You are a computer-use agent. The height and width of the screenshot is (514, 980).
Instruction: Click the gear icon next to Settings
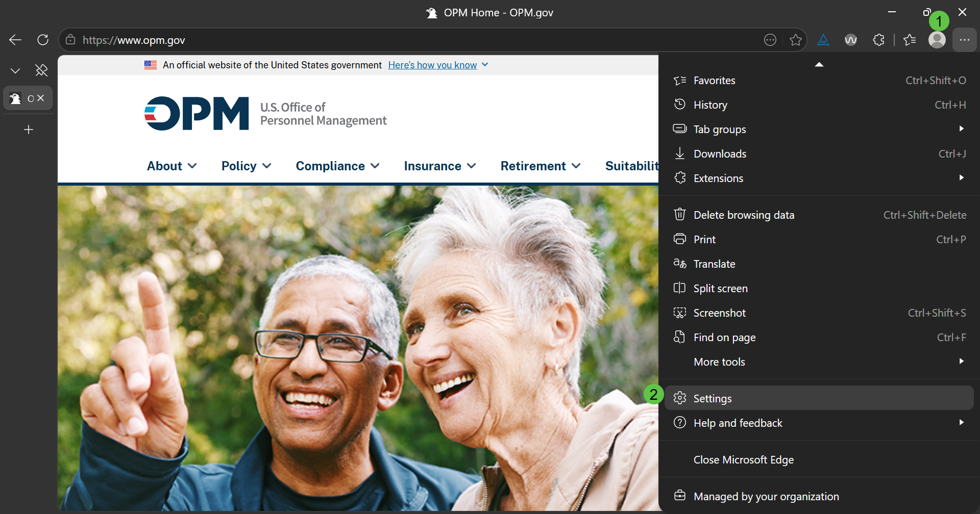(x=680, y=398)
